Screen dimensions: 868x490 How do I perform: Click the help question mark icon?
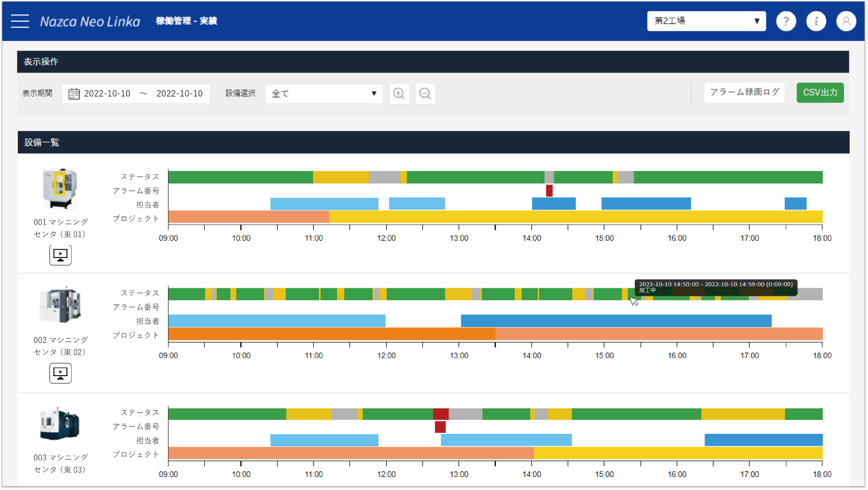click(x=786, y=21)
